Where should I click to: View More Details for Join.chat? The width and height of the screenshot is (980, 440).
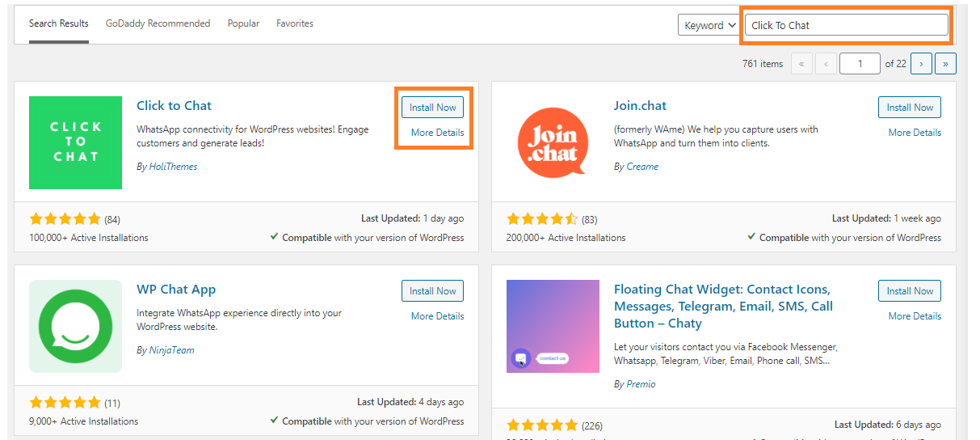915,133
